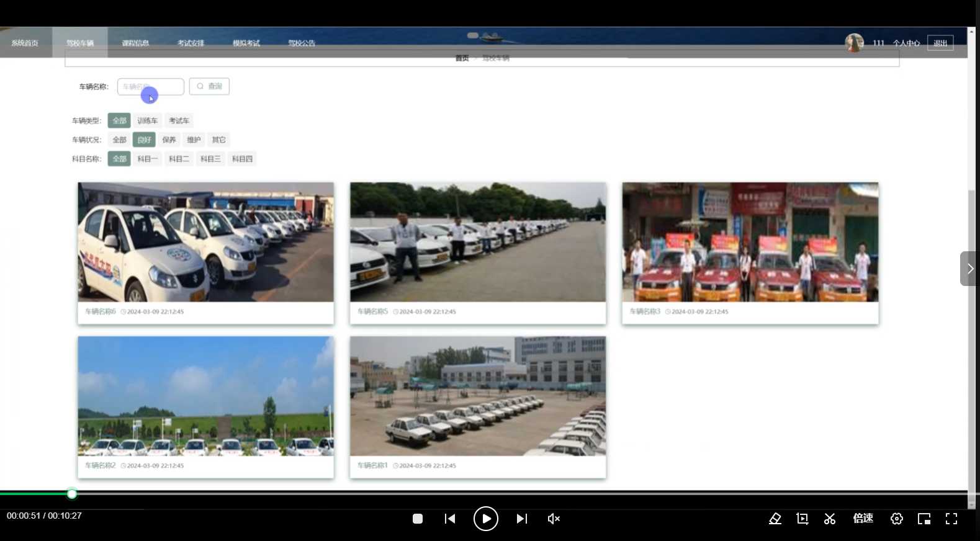Filter by subject 科目三
The width and height of the screenshot is (980, 541).
point(210,159)
